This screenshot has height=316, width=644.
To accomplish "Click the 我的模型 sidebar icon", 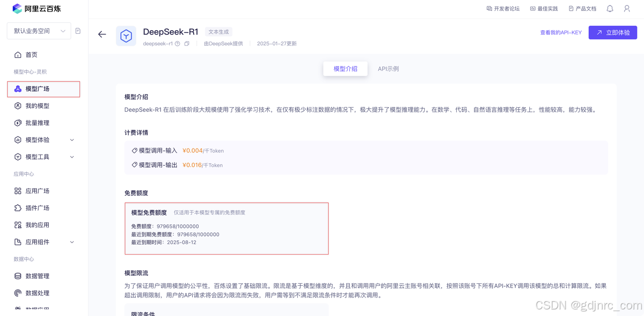I will [18, 106].
